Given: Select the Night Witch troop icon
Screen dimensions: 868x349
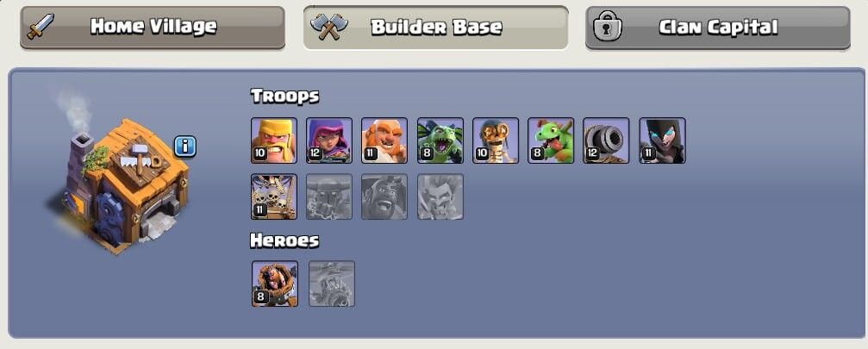Looking at the screenshot, I should pos(663,140).
